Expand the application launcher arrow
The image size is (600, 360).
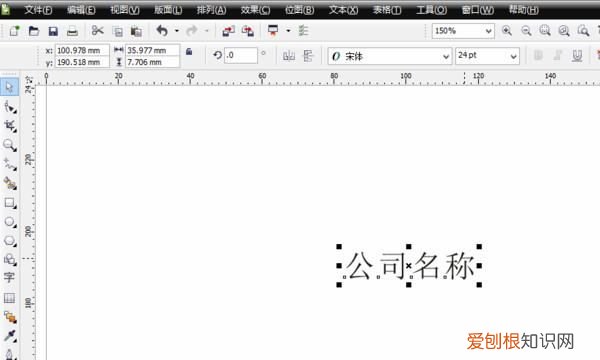coord(288,31)
